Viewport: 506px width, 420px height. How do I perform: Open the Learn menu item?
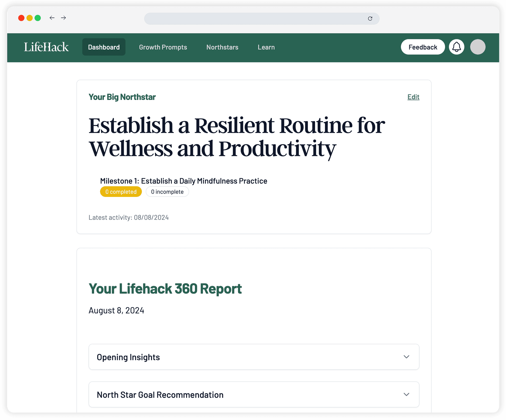point(266,47)
